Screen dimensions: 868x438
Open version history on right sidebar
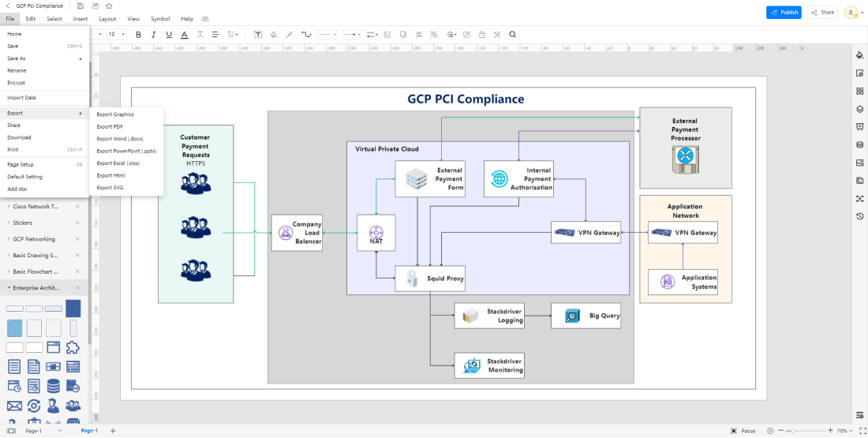859,216
